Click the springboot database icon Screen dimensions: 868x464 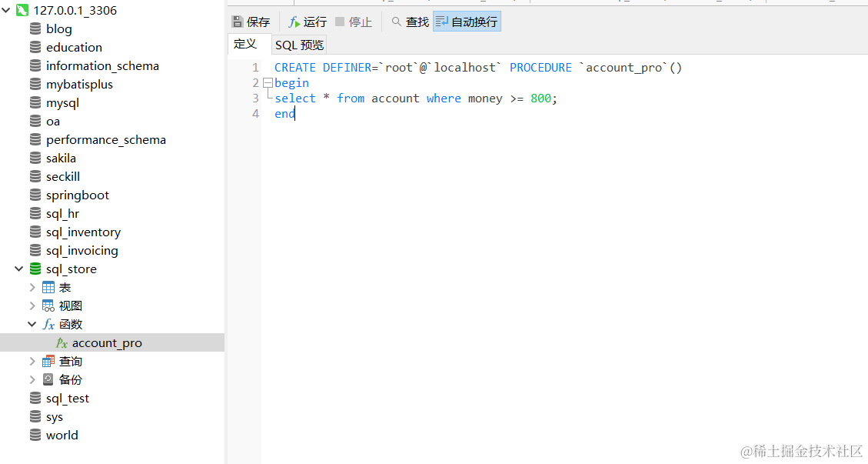[x=35, y=195]
